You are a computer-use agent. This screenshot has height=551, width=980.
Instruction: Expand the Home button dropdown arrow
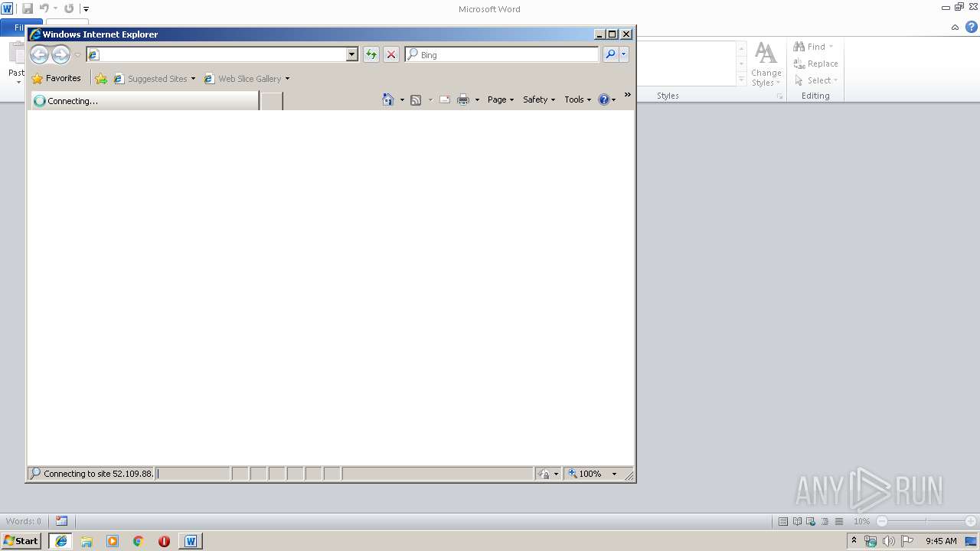point(402,99)
